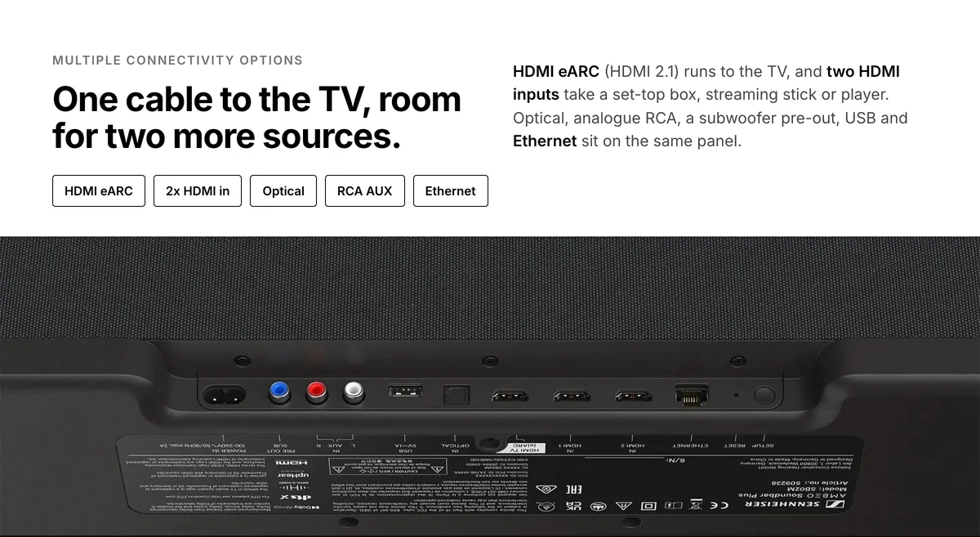
Task: Click bold "Ethernet" in the paragraph
Action: [x=545, y=141]
